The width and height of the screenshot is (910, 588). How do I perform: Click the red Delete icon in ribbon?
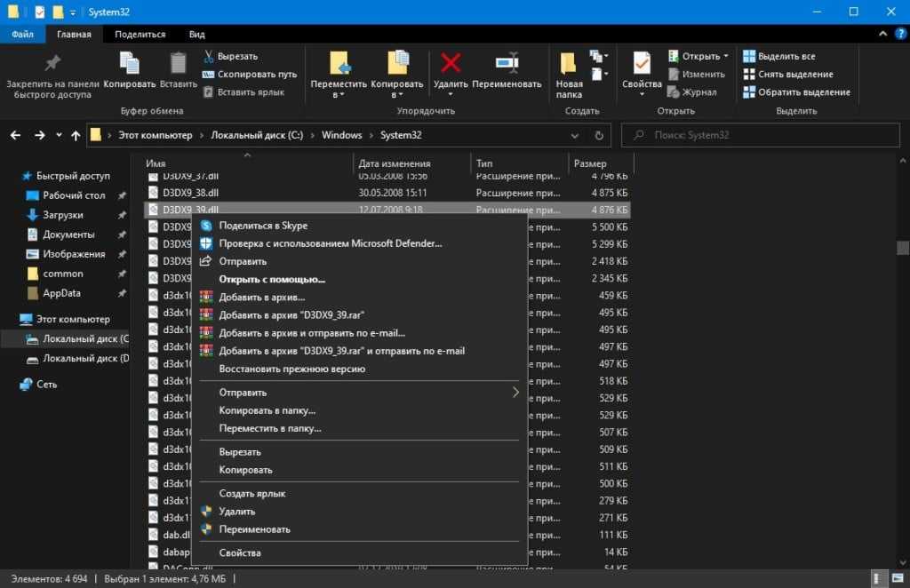point(451,64)
